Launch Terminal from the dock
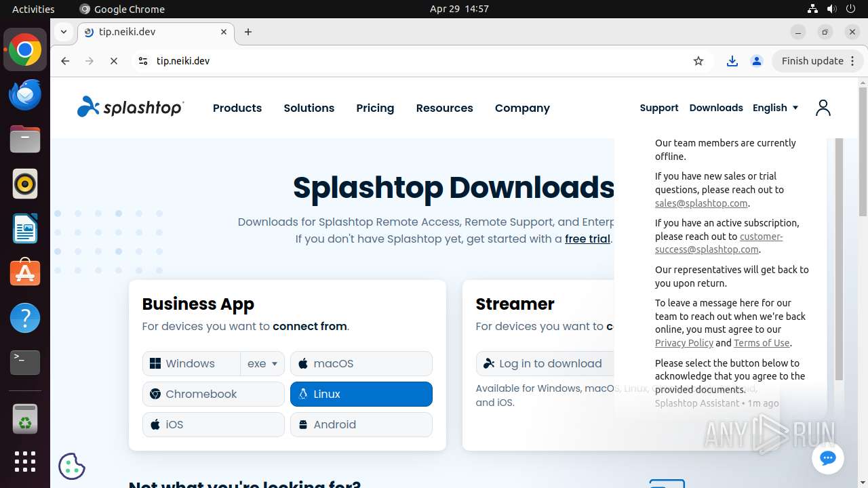 [25, 363]
